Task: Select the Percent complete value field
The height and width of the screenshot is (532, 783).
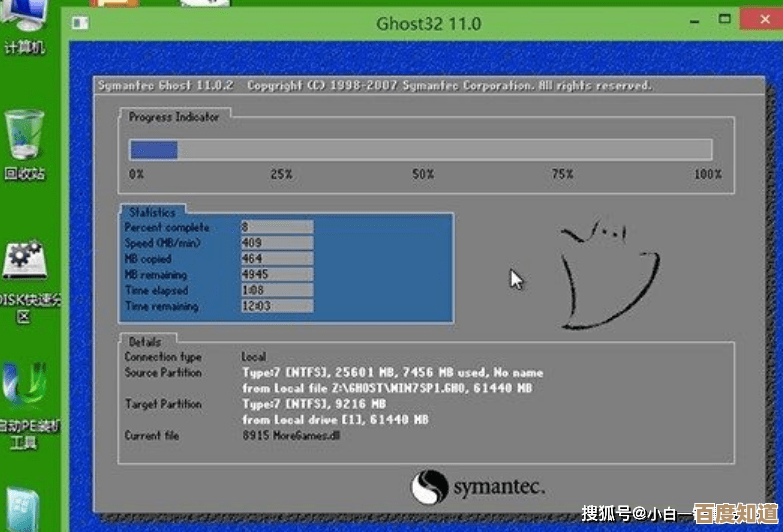Action: coord(276,227)
